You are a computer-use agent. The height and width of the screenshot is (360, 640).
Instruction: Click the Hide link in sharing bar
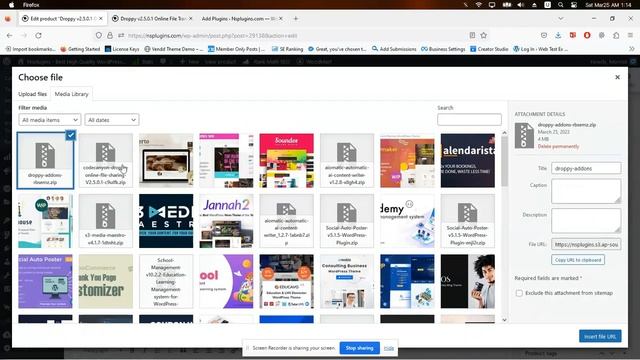(x=389, y=348)
